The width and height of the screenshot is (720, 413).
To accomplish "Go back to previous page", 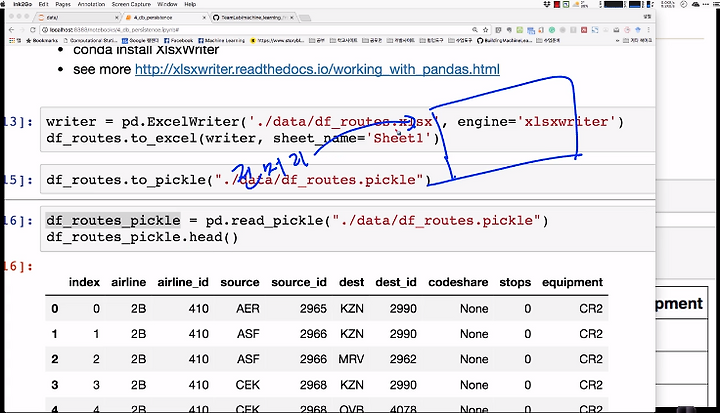I will tap(11, 30).
